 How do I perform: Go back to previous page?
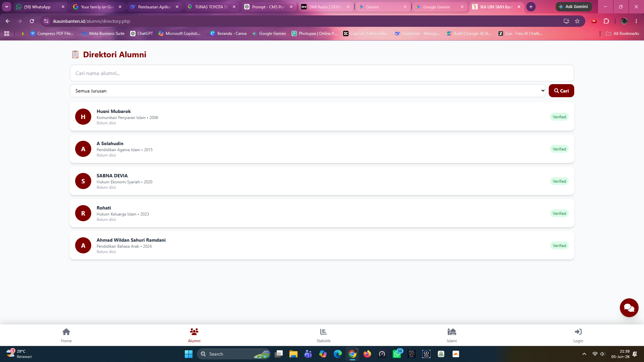coord(8,21)
